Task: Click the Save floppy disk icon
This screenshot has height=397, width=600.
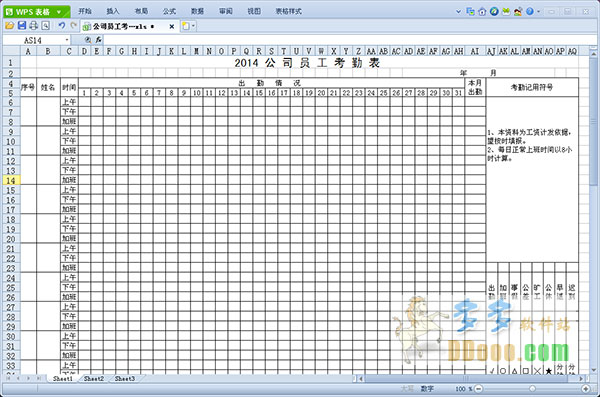Action: pos(22,26)
